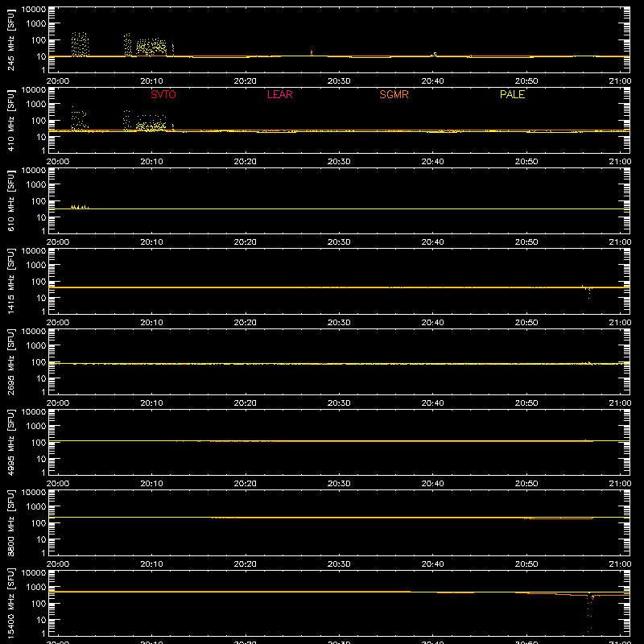644x644 pixels.
Task: Click the 10 tick label on 1415 MHz panel
Action: (41, 298)
